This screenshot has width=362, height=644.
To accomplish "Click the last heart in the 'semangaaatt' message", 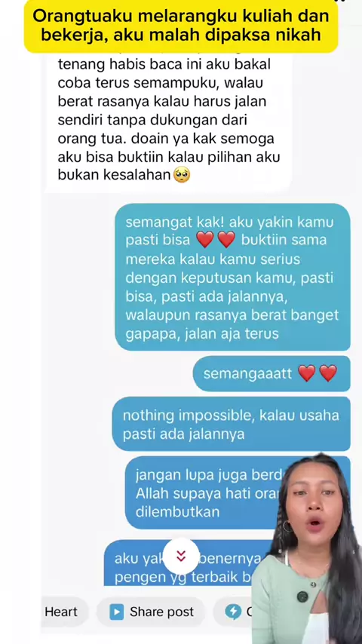I will 328,373.
